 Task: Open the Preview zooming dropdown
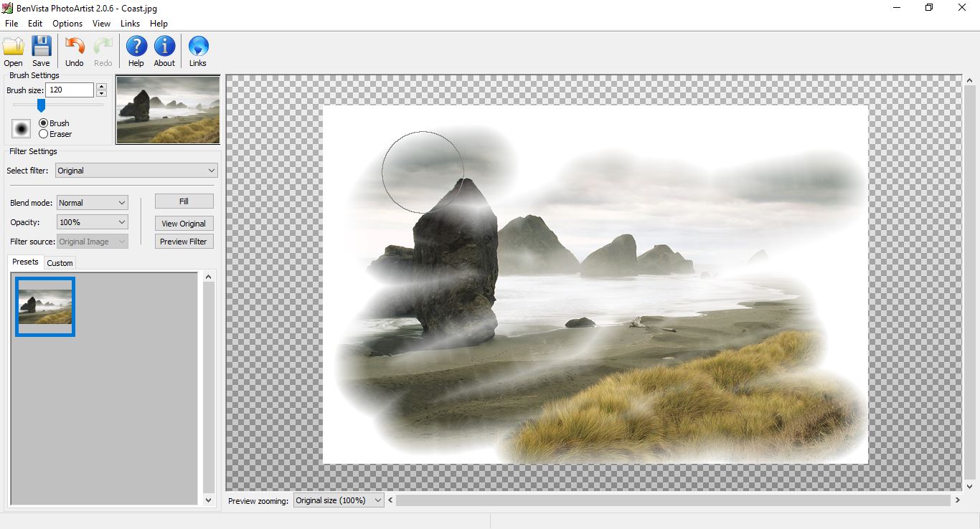click(x=339, y=500)
